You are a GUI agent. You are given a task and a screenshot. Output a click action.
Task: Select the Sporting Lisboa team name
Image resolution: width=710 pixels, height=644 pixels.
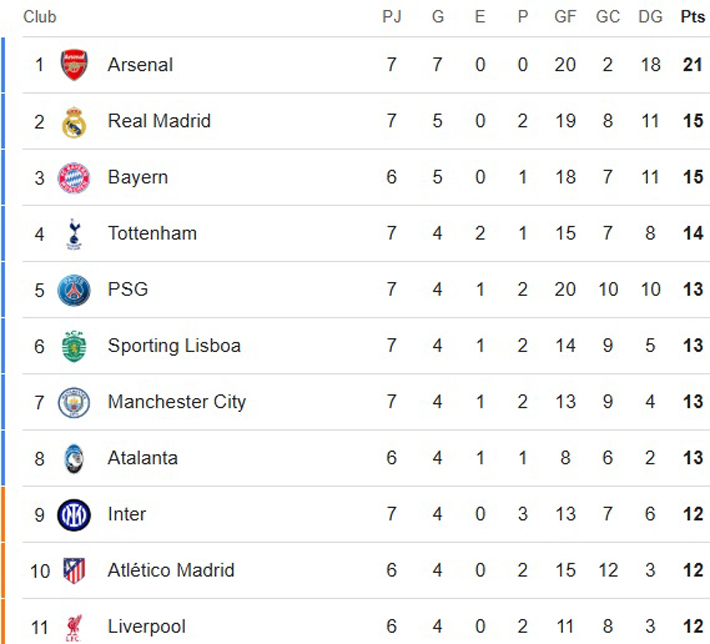coord(174,346)
